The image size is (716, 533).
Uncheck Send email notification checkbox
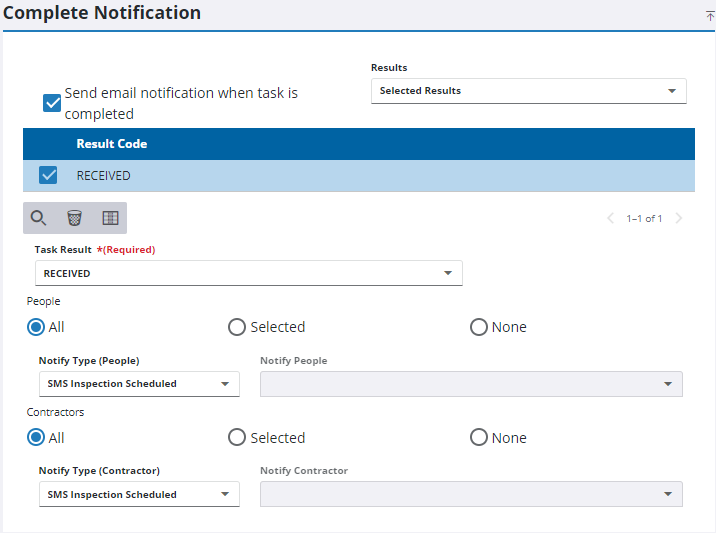coord(52,103)
